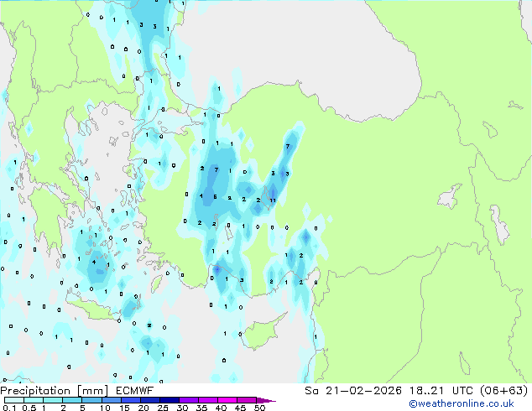Click the '40' legend scale label
532x411 pixels.
pyautogui.click(x=222, y=408)
